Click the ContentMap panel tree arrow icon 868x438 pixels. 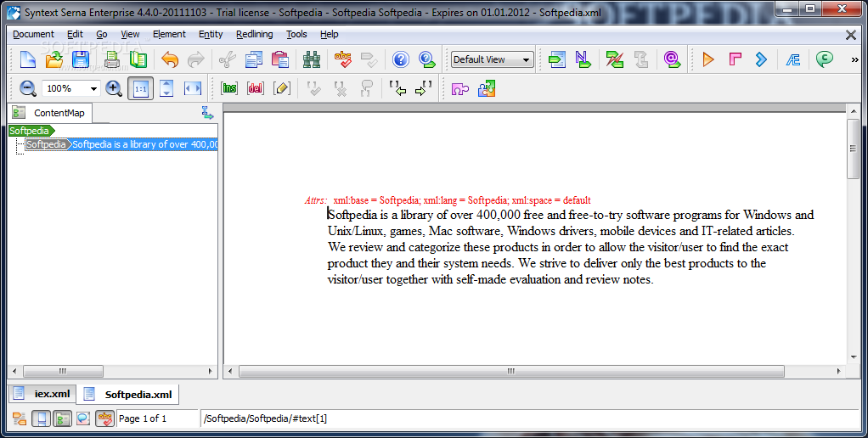tap(207, 114)
